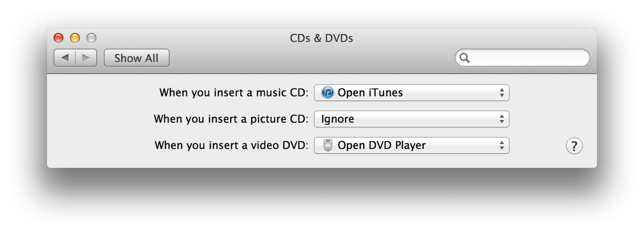Close the CDs & DVDs window
Image resolution: width=644 pixels, height=233 pixels.
(58, 38)
